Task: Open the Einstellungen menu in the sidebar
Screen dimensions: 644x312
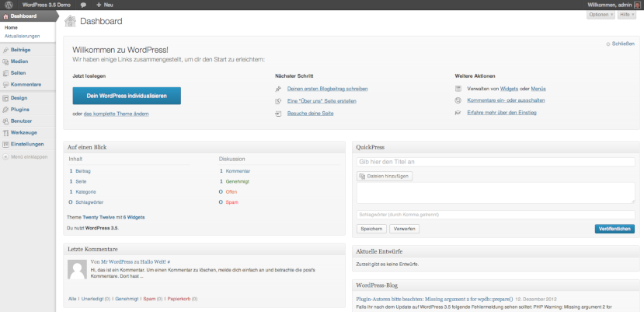Action: click(27, 144)
